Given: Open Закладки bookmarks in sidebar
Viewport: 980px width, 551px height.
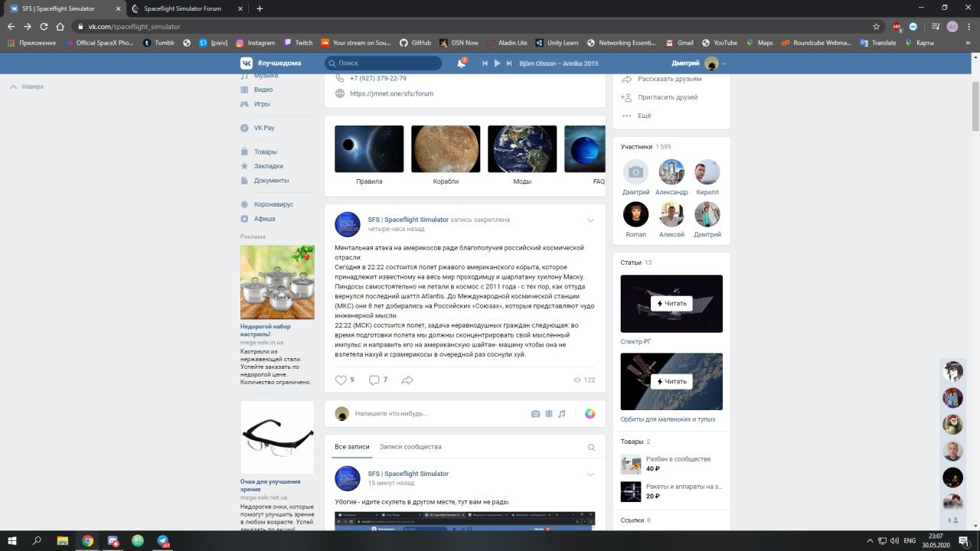Looking at the screenshot, I should pos(268,166).
